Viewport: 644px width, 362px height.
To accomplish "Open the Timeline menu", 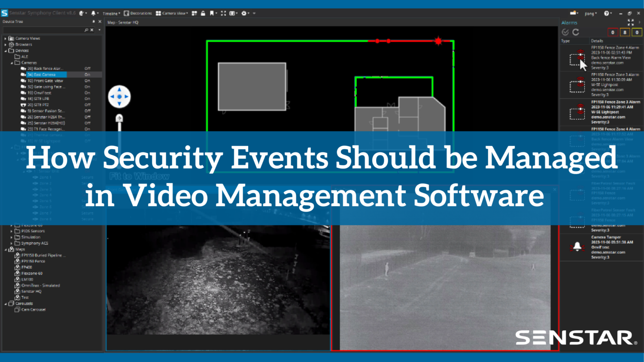I will pyautogui.click(x=111, y=13).
